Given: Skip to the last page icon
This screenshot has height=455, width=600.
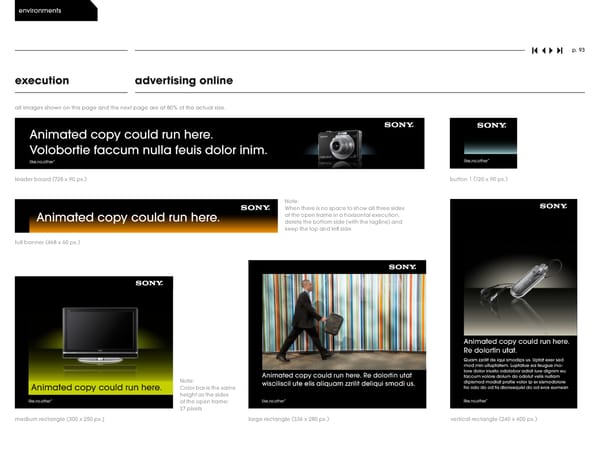Looking at the screenshot, I should (x=560, y=50).
